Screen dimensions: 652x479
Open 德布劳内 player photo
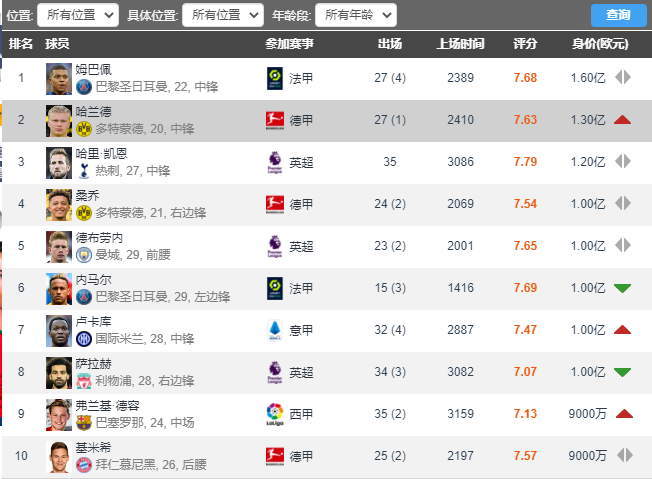pyautogui.click(x=59, y=247)
